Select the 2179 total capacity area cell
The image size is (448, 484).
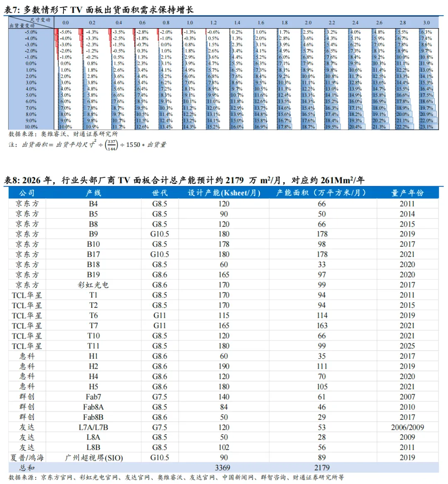(322, 468)
